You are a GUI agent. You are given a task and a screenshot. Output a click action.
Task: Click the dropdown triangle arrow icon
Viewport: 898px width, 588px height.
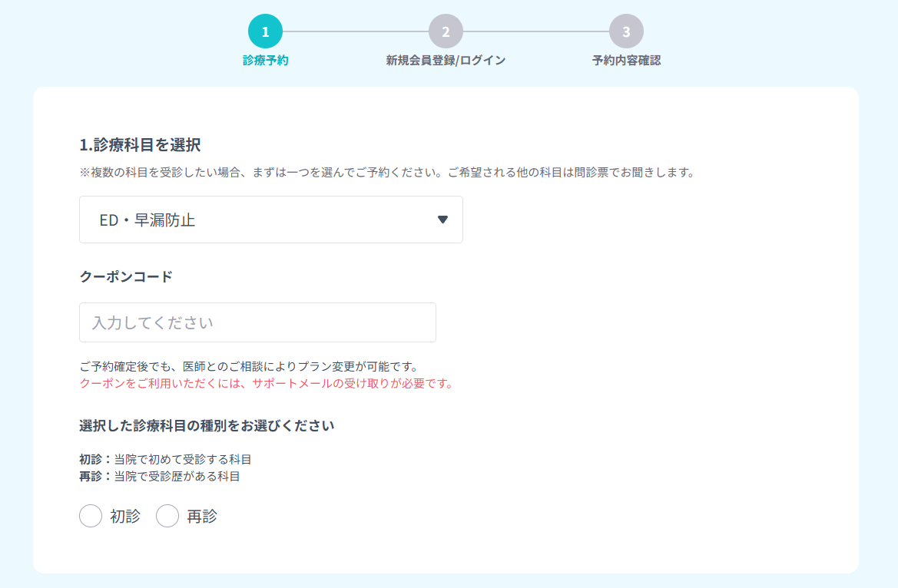pos(442,220)
